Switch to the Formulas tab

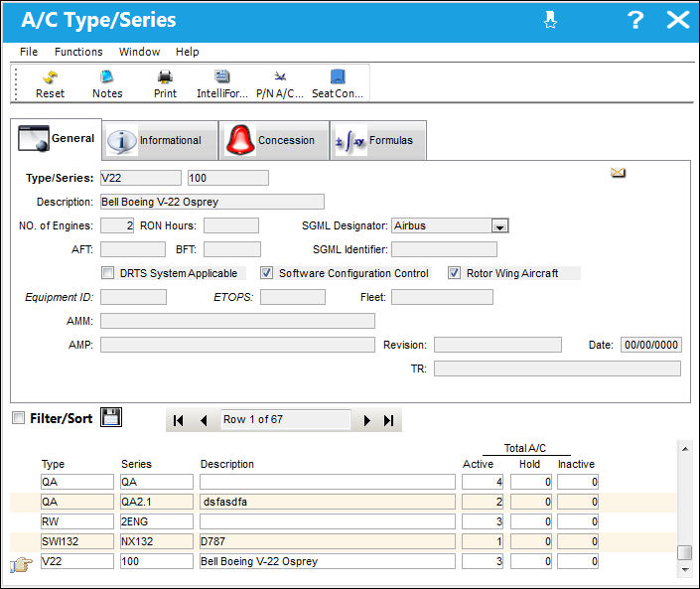(378, 140)
